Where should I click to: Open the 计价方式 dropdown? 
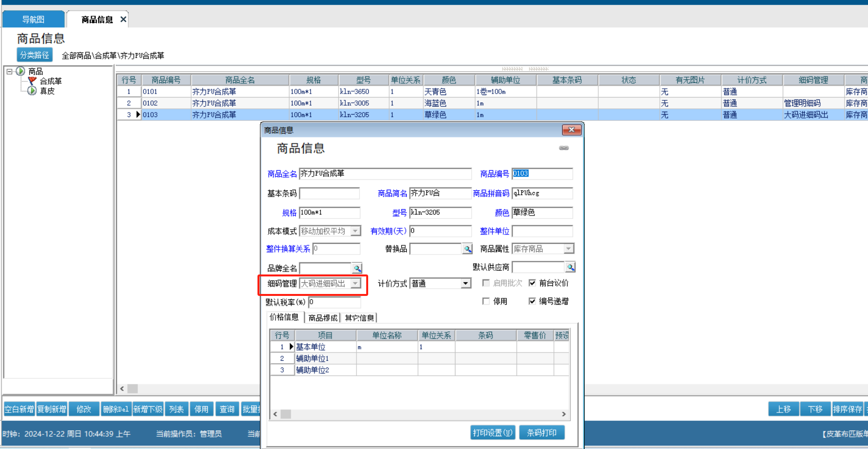click(x=466, y=284)
